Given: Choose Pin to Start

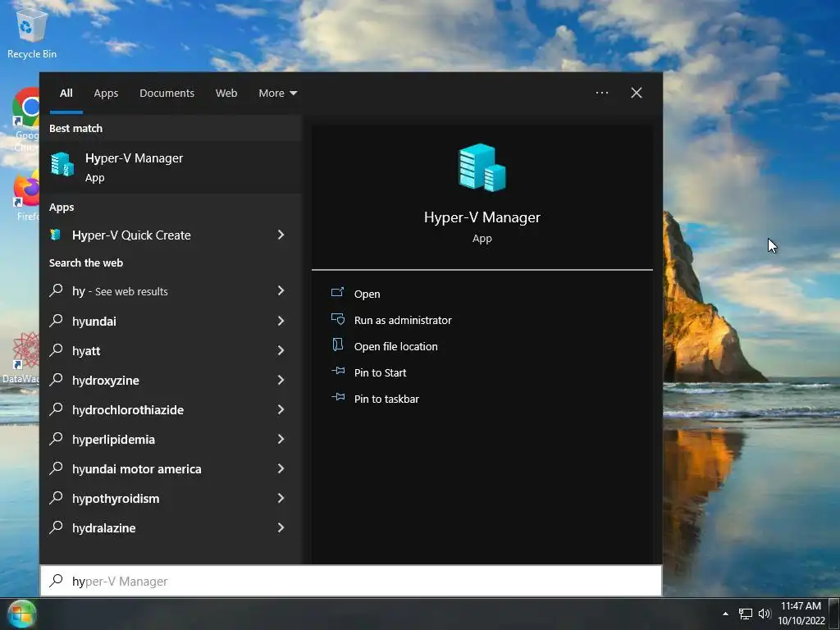Looking at the screenshot, I should click(x=380, y=373).
